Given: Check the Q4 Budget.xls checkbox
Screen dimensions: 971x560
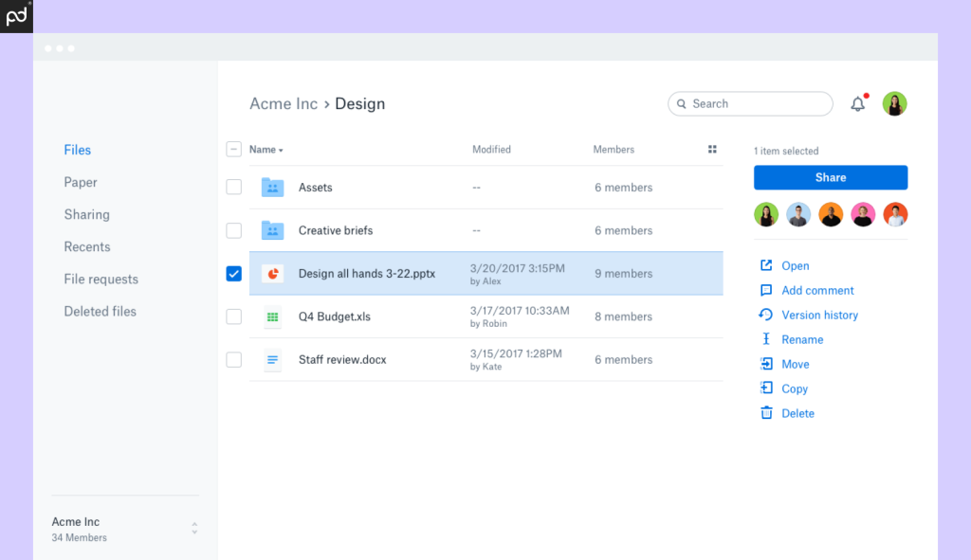Looking at the screenshot, I should coord(233,316).
